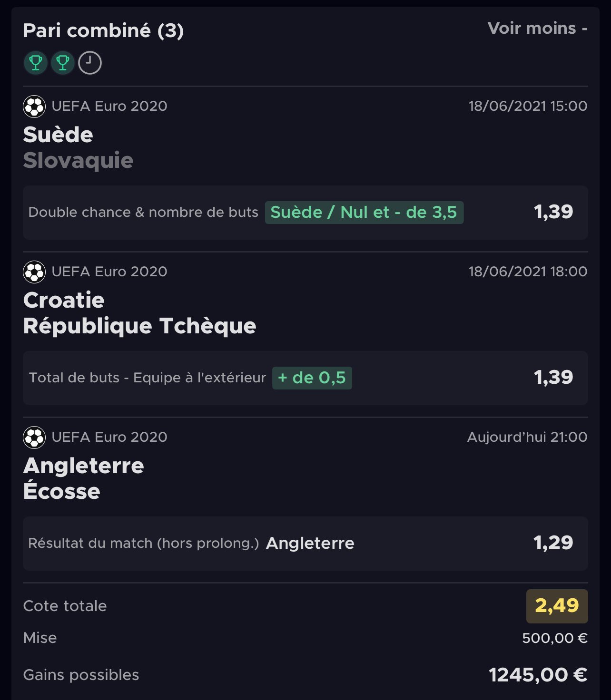The height and width of the screenshot is (700, 611).
Task: Click the pending clock status icon
Action: pyautogui.click(x=90, y=63)
